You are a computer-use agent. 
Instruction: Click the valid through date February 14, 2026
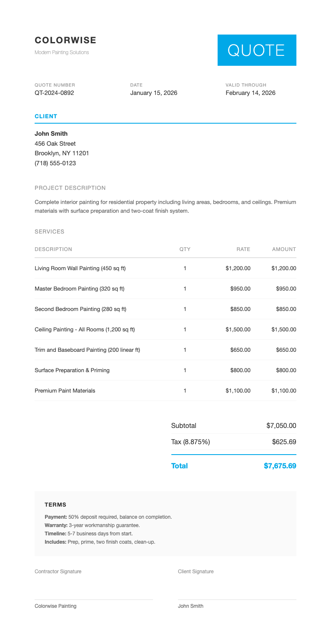pos(250,93)
